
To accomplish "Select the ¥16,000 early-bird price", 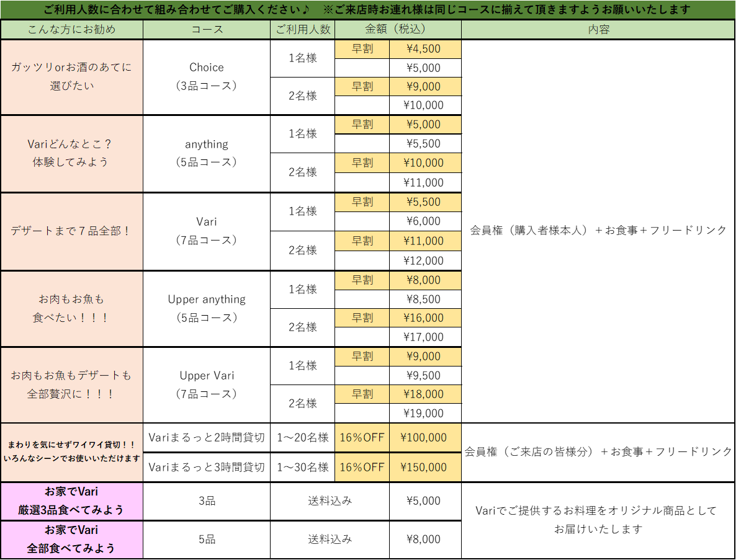I will point(424,318).
